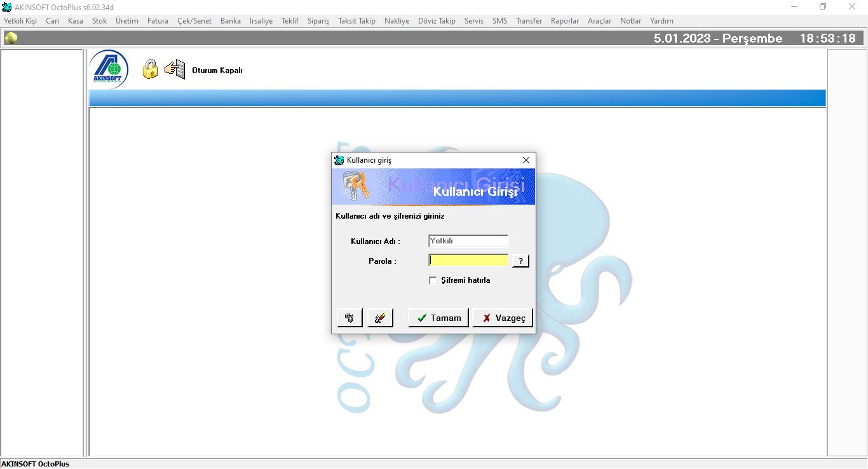Click the date 5.01.2023 - Perşembe
Screen dimensions: 868x469
718,38
